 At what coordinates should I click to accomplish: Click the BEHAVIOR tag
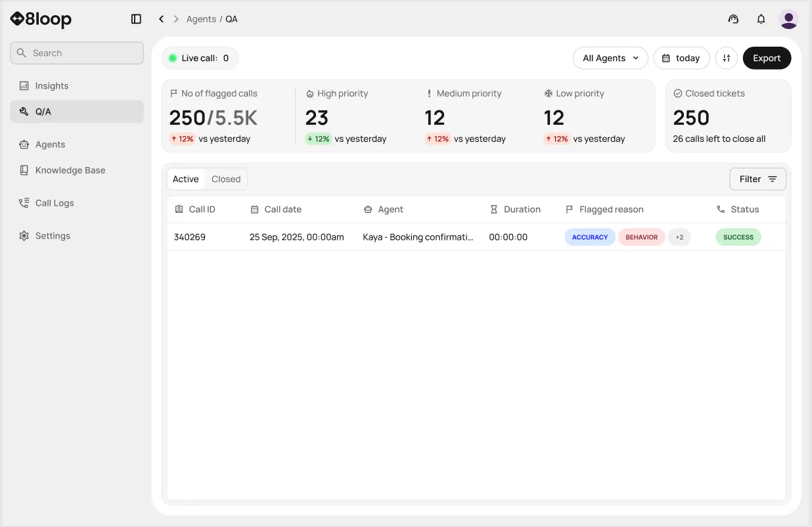click(x=642, y=237)
